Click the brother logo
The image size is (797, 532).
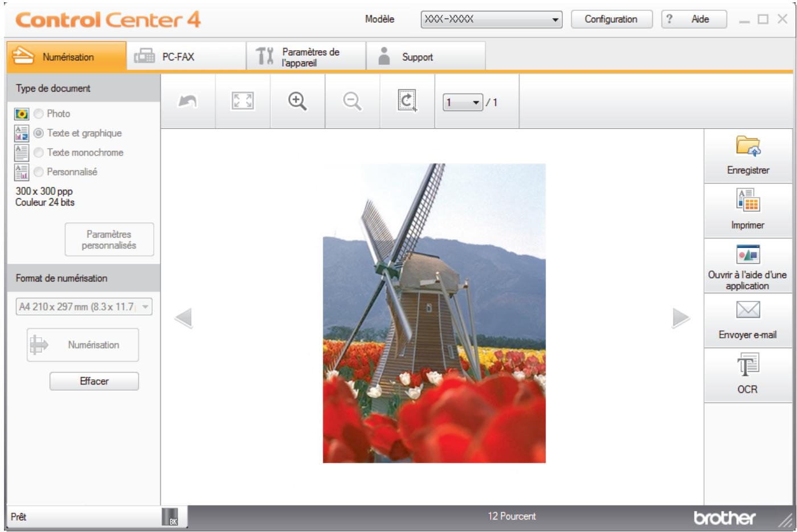point(725,517)
